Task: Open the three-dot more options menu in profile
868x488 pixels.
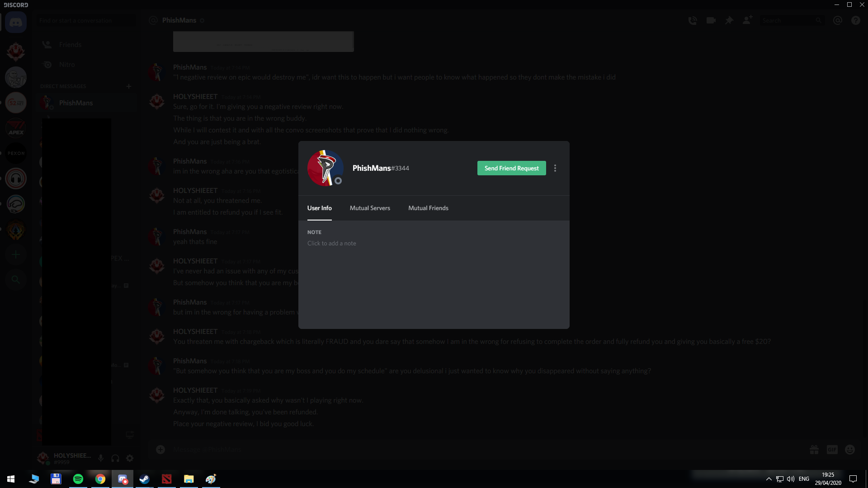Action: point(555,168)
